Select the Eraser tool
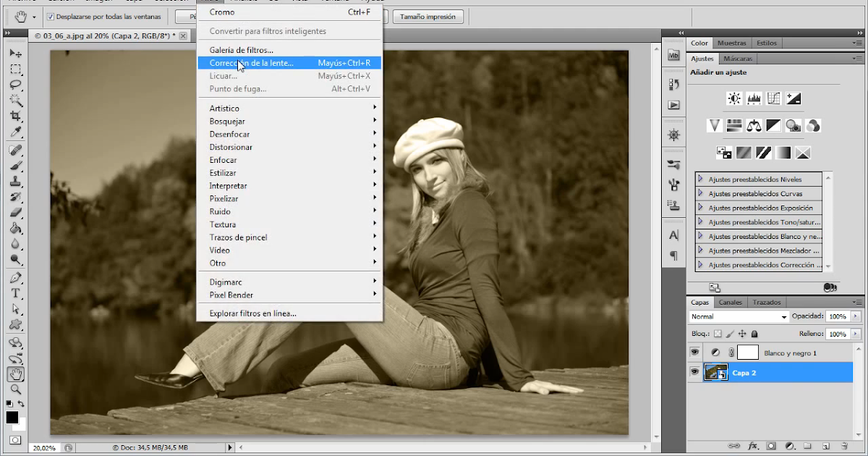Image resolution: width=868 pixels, height=456 pixels. pos(15,213)
